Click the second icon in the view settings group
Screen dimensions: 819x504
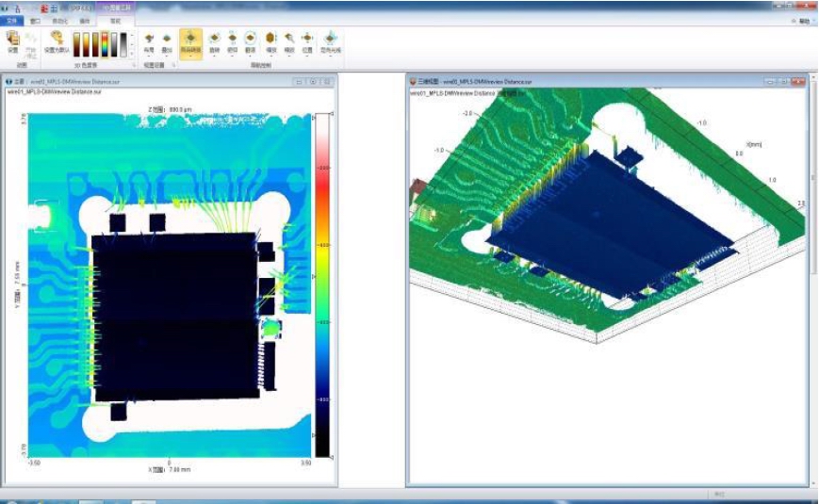click(167, 42)
